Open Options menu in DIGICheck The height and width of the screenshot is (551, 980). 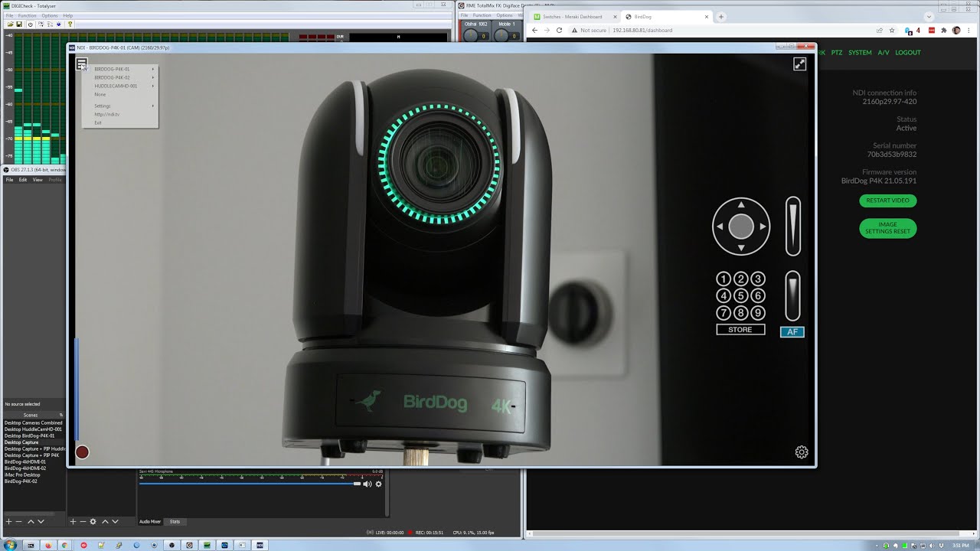pos(50,15)
